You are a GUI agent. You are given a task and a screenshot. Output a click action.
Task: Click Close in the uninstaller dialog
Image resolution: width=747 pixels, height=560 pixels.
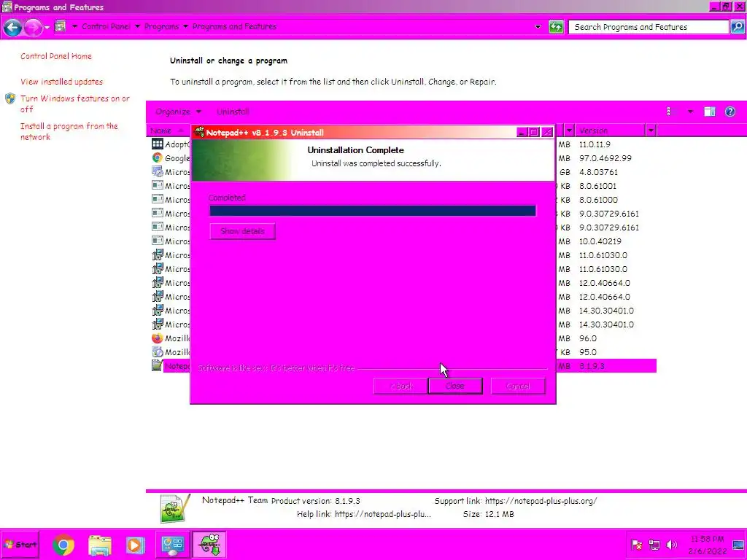coord(455,386)
